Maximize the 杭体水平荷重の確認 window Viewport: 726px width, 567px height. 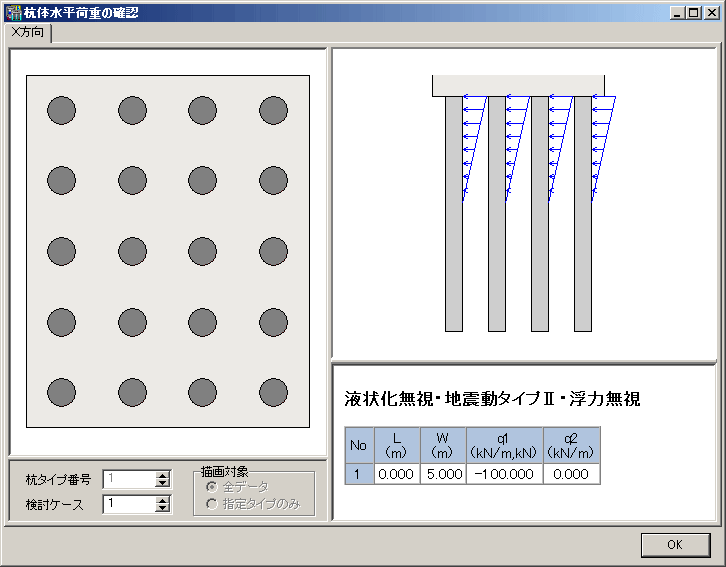[x=694, y=13]
